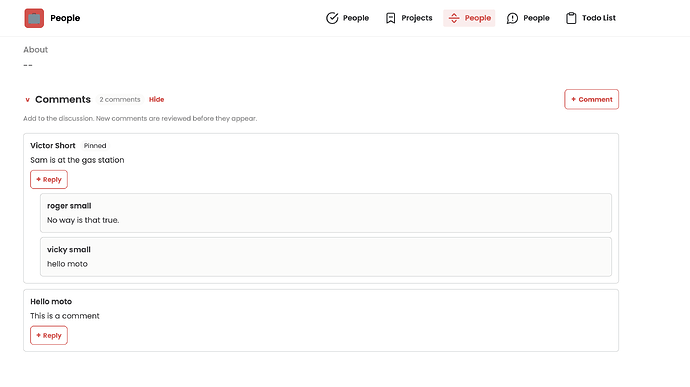690x387 pixels.
Task: Collapse the Comments section chevron
Action: coord(27,100)
